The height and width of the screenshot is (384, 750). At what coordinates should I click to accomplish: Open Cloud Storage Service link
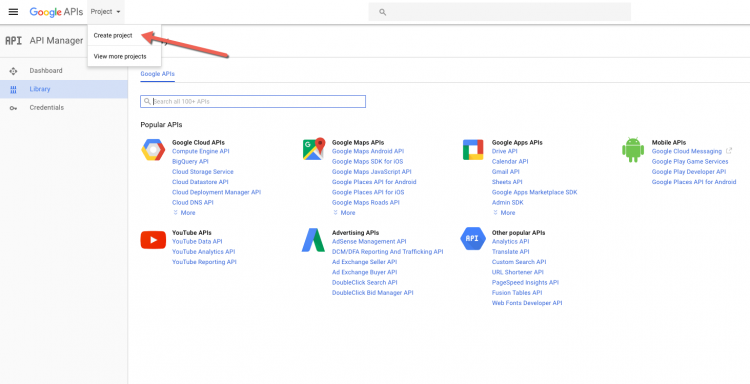tap(203, 172)
